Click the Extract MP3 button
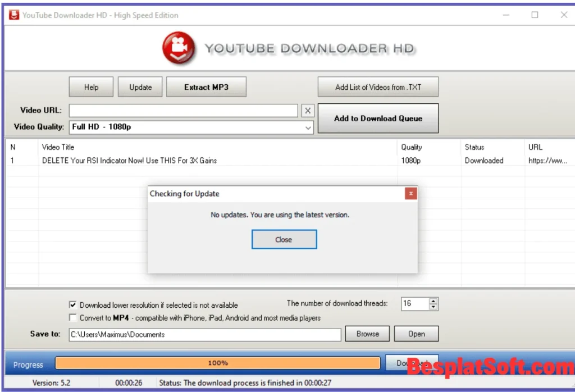The width and height of the screenshot is (575, 392). (206, 86)
